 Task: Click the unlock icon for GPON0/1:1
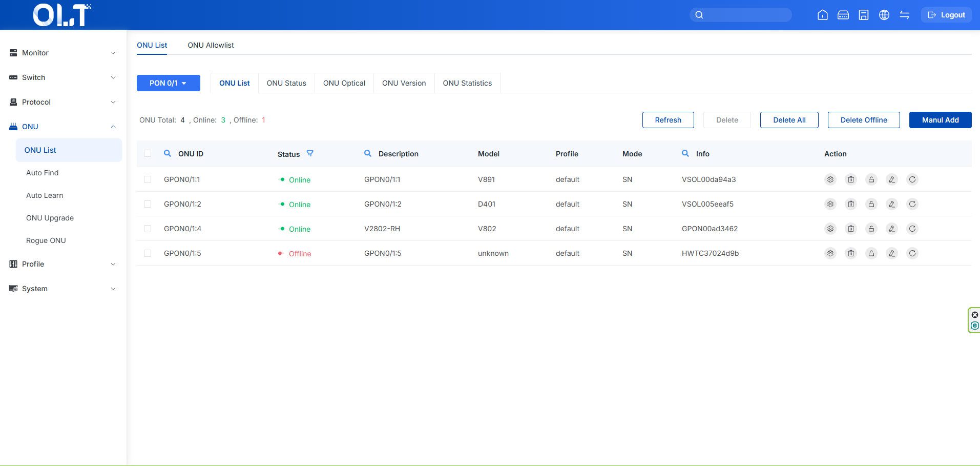(871, 179)
